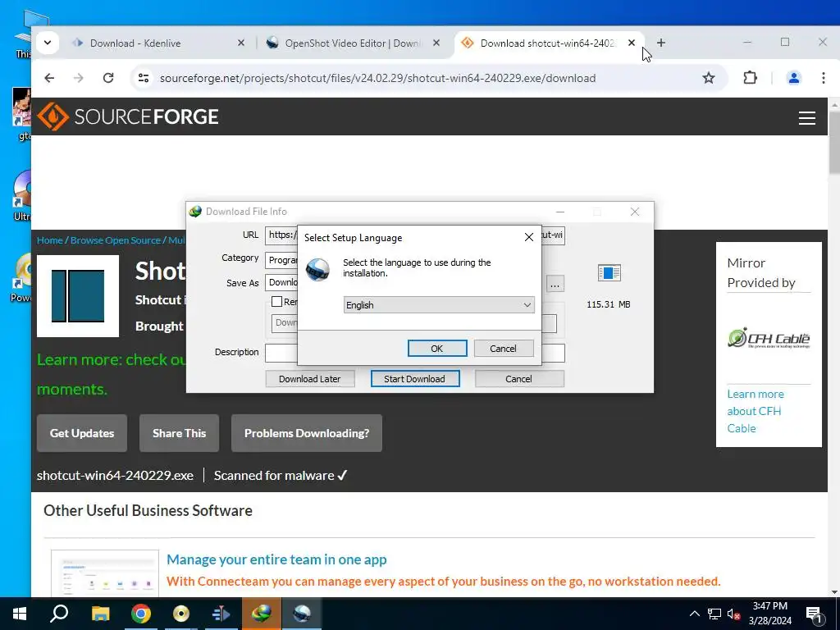The width and height of the screenshot is (840, 630).
Task: Minimize the Download File Info window
Action: pyautogui.click(x=560, y=212)
